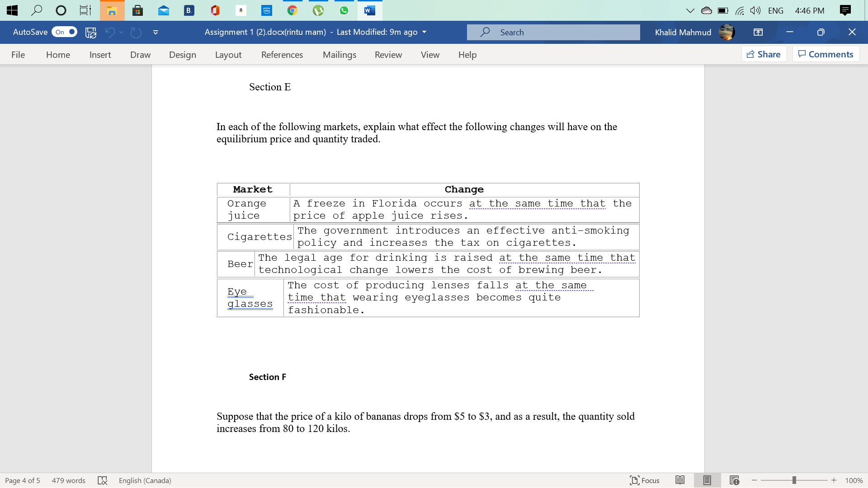Viewport: 868px width, 488px height.
Task: Select Print Layout view icon
Action: [x=707, y=480]
